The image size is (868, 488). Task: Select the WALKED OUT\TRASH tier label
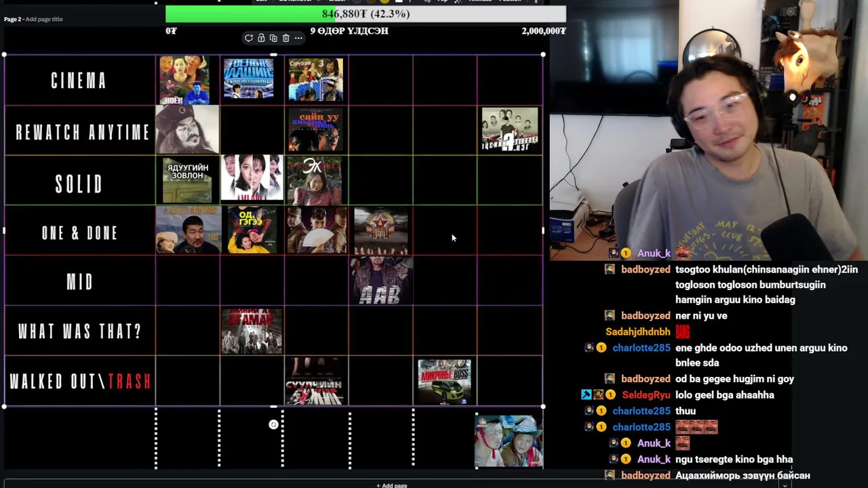[80, 382]
